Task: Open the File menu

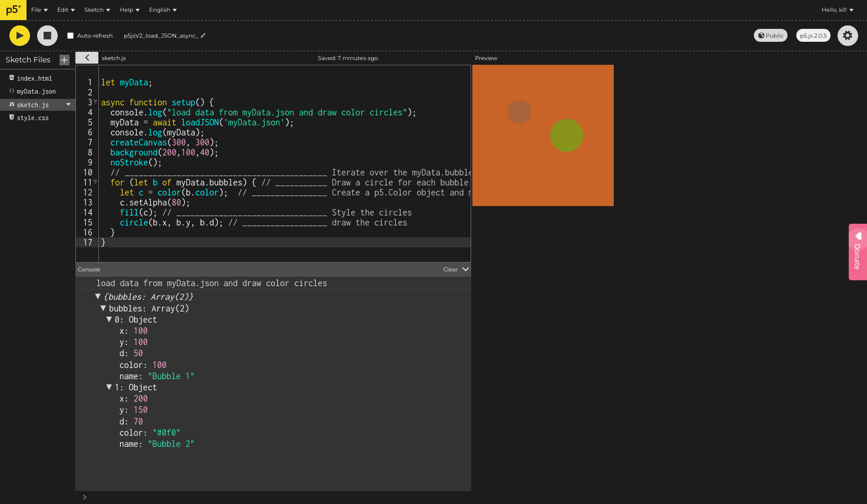Action: click(39, 10)
